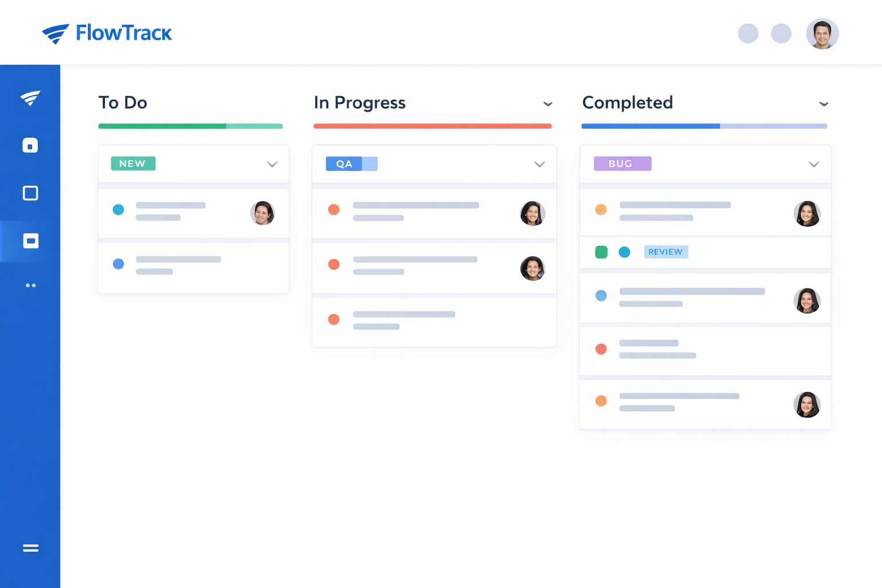Click the FlowTrack logo in header
The height and width of the screenshot is (588, 882).
pos(107,33)
